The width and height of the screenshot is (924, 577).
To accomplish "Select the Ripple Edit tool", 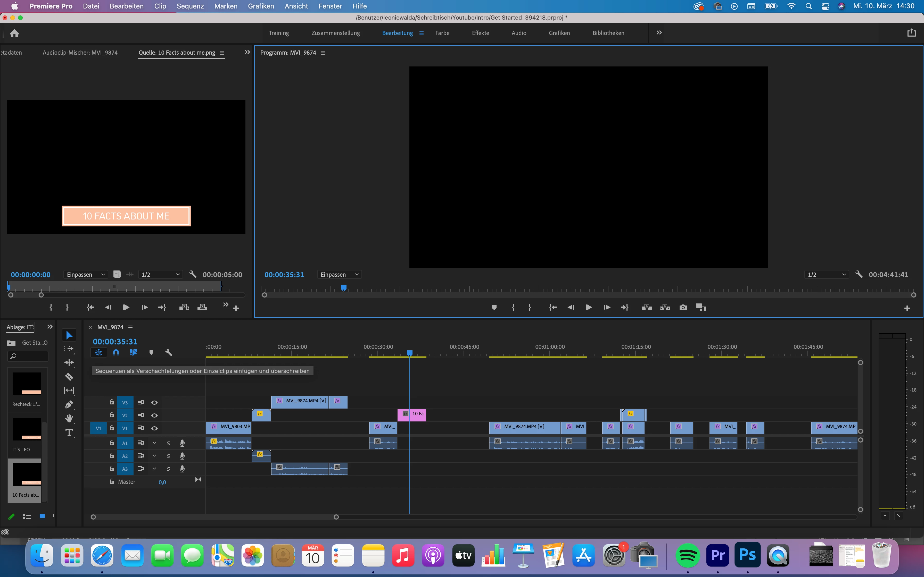I will (x=69, y=362).
